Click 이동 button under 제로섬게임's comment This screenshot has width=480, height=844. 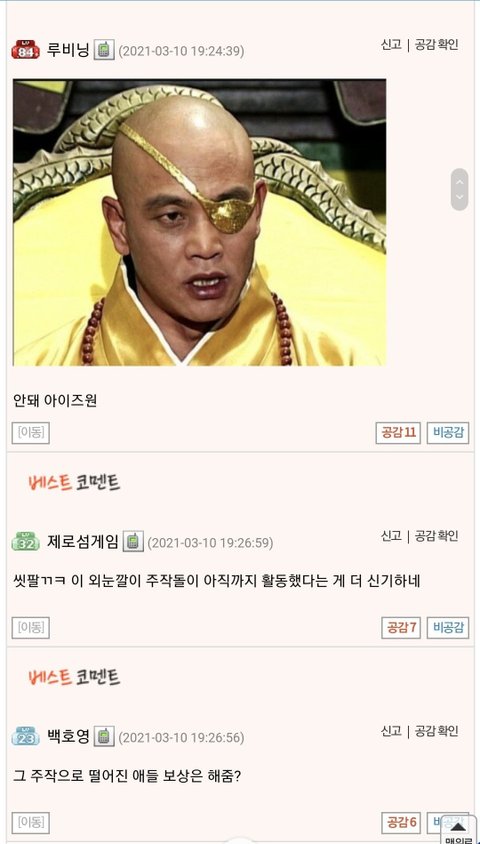click(x=31, y=628)
